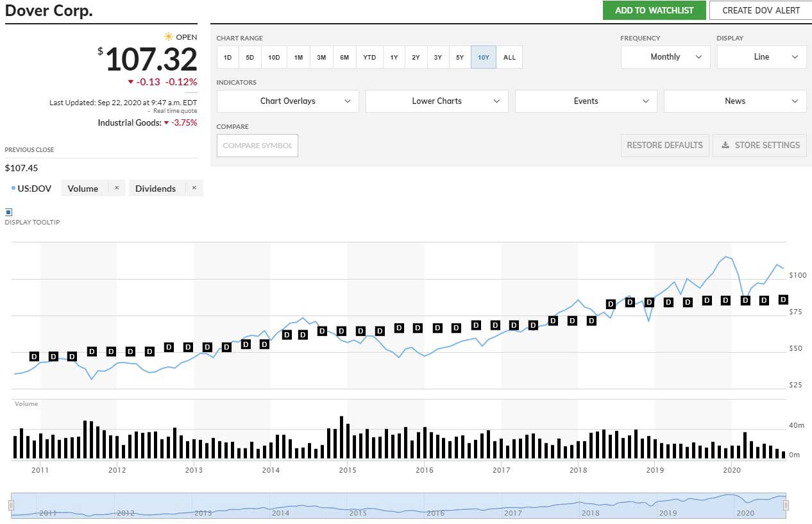The width and height of the screenshot is (812, 524).
Task: Click the active 10Y range button
Action: [484, 57]
